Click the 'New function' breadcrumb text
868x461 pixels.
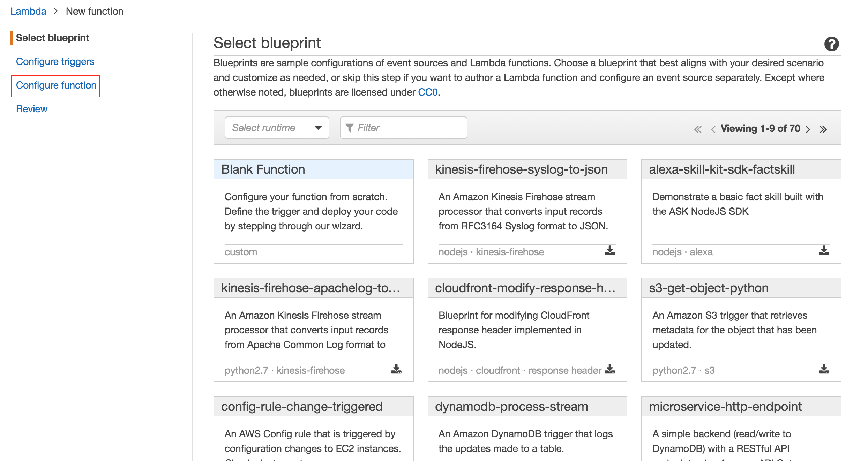click(x=95, y=11)
